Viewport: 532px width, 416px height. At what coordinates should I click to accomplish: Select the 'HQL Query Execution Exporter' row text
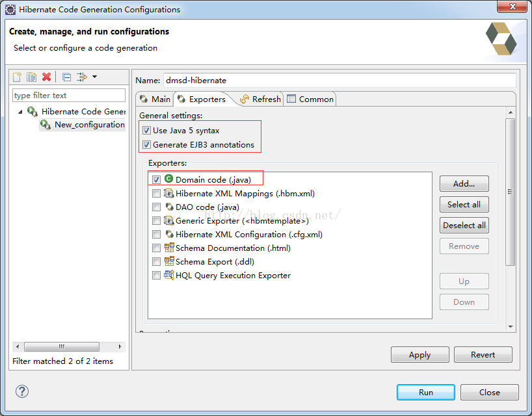coord(233,276)
